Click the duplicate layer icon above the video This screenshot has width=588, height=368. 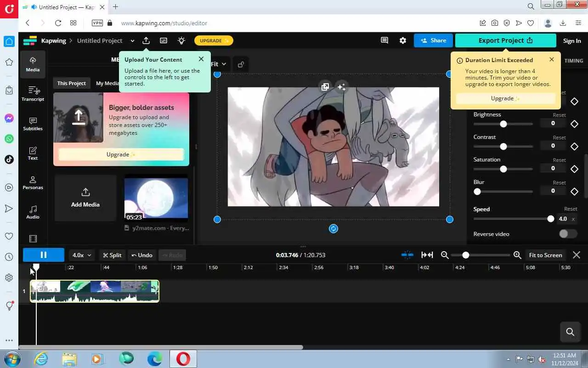tap(325, 86)
